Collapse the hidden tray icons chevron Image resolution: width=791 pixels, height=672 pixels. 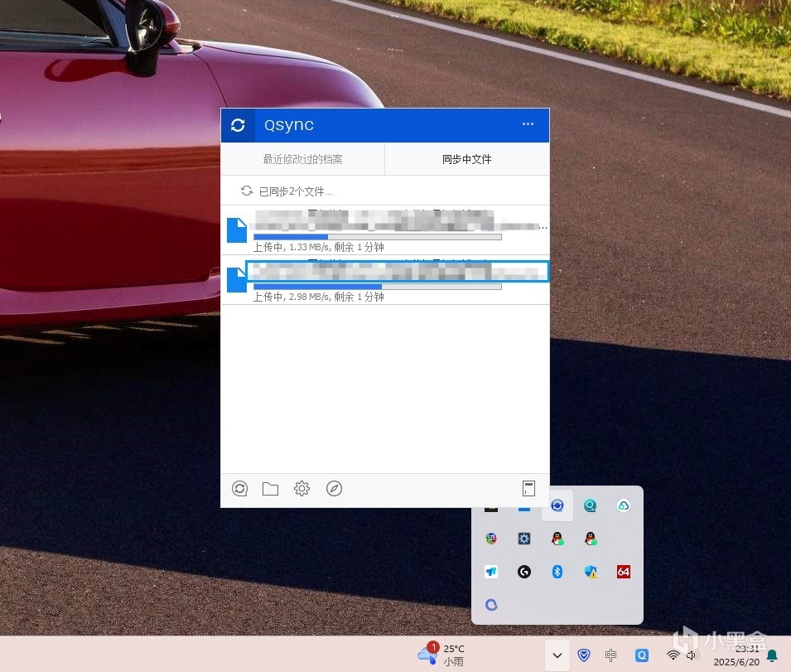click(x=557, y=655)
